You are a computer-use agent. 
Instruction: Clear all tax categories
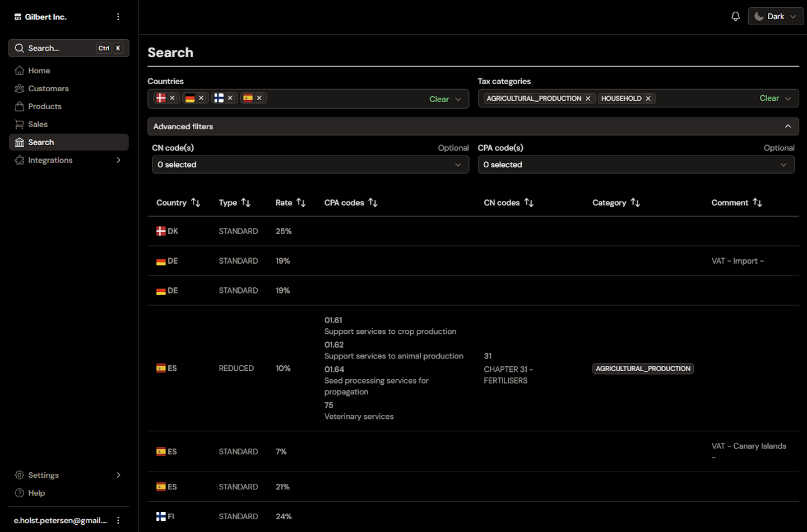coord(769,98)
